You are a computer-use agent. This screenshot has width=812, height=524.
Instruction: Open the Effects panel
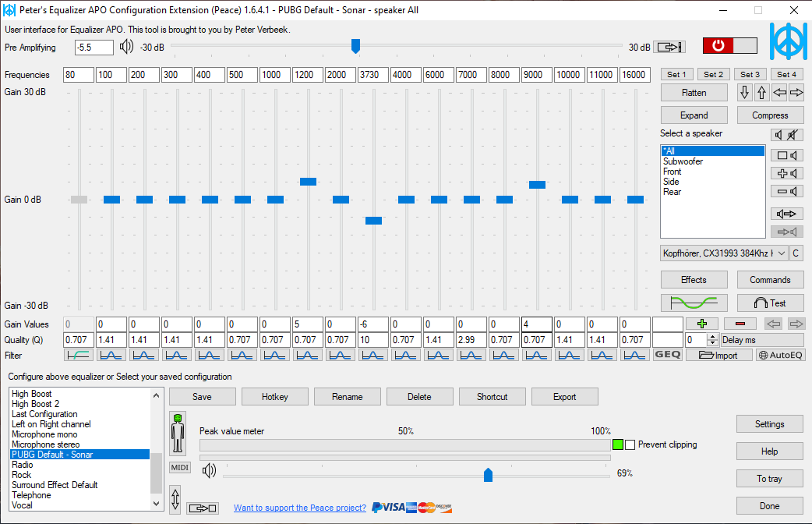[x=694, y=280]
